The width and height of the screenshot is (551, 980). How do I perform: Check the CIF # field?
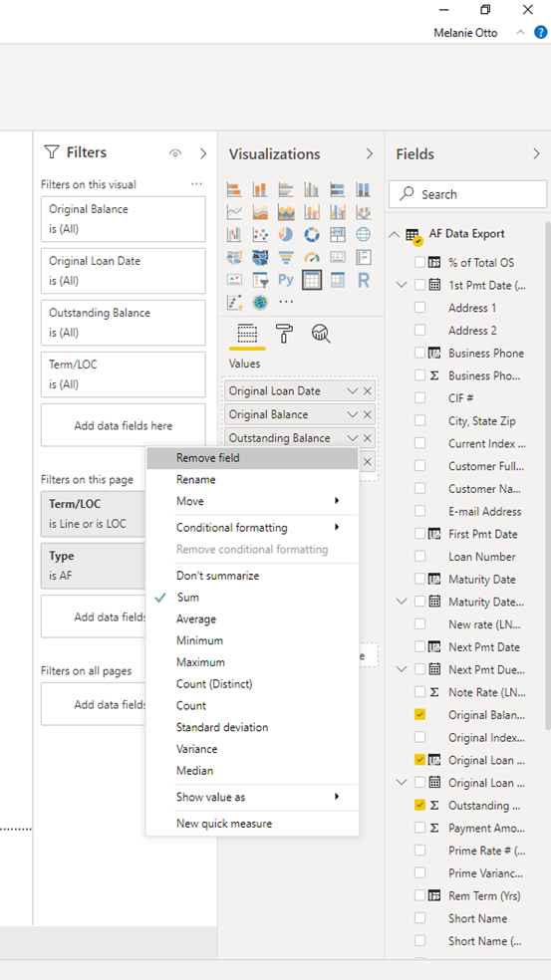(x=419, y=397)
